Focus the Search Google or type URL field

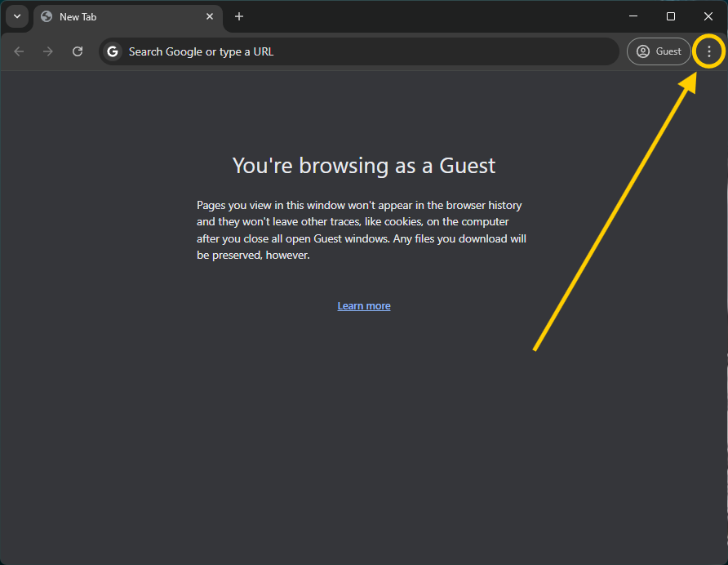[367, 51]
